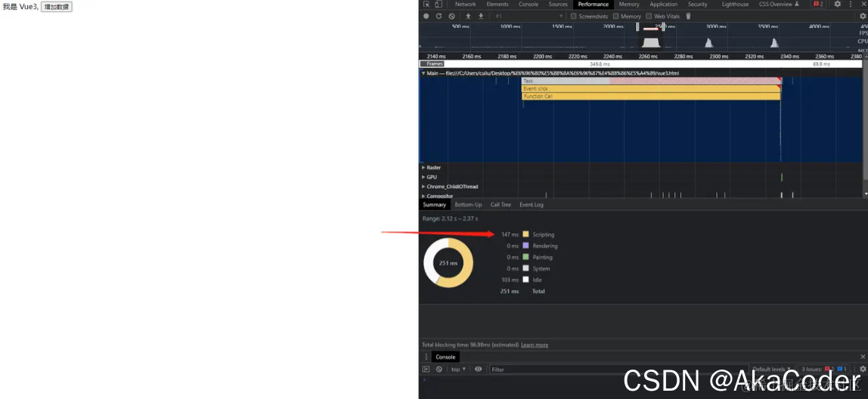
Task: Click the 增加数据 button on the page
Action: point(57,8)
